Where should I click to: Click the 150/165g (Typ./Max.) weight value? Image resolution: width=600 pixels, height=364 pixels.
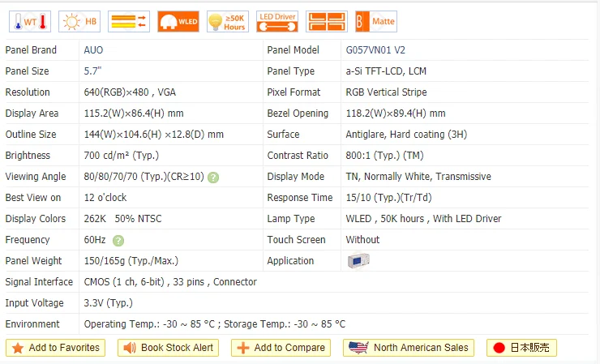(x=131, y=261)
